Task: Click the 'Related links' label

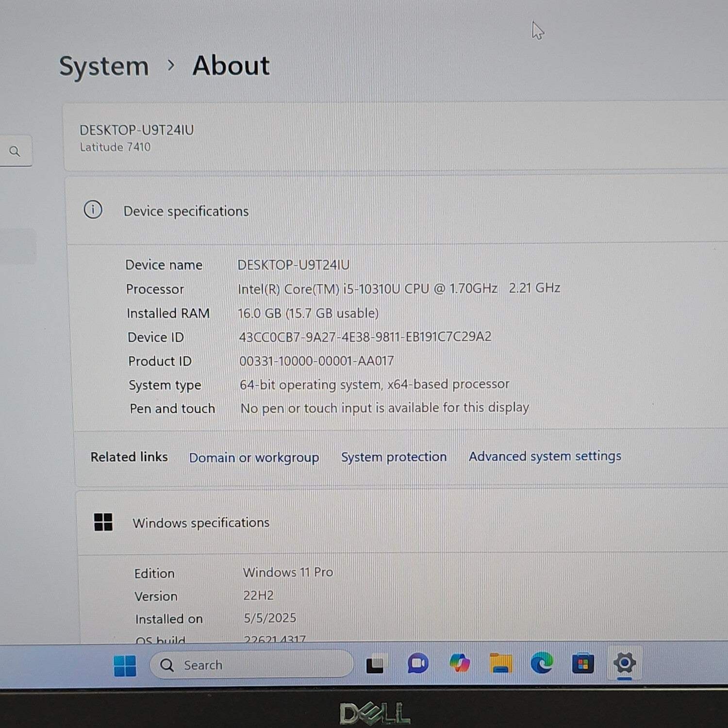Action: pyautogui.click(x=129, y=457)
